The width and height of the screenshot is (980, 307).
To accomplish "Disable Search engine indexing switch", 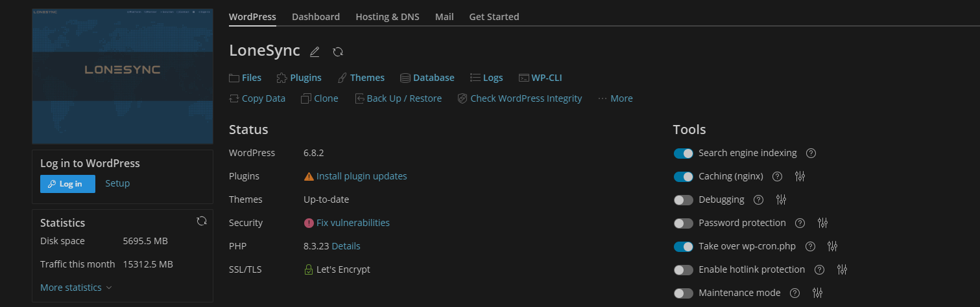I will pyautogui.click(x=684, y=153).
